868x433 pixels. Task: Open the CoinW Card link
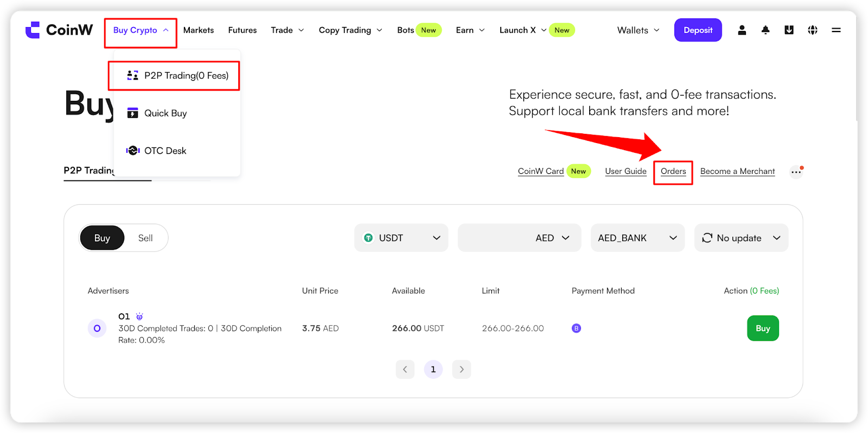pos(540,171)
